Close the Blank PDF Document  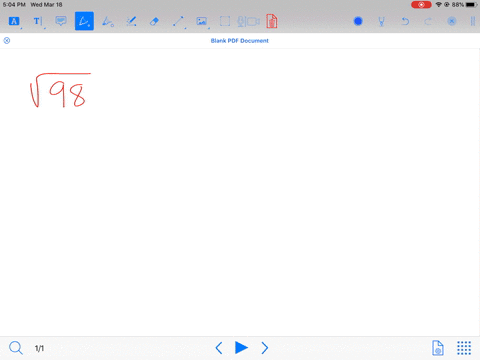[7, 41]
